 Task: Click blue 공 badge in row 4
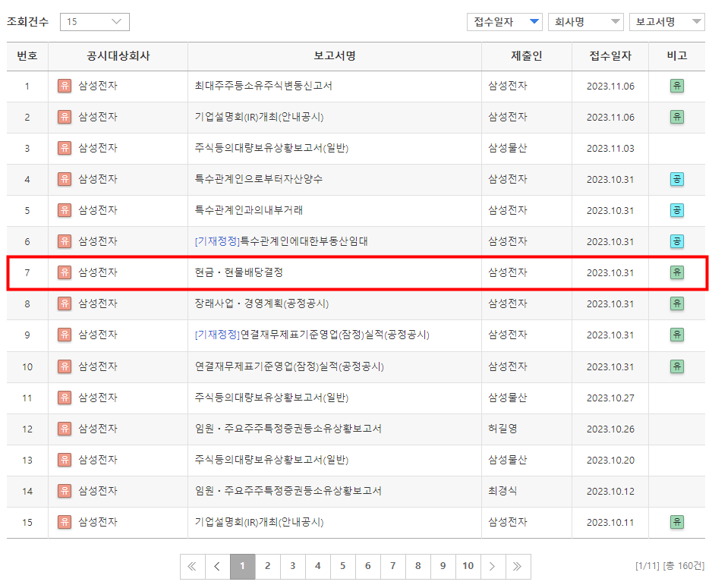pos(677,179)
